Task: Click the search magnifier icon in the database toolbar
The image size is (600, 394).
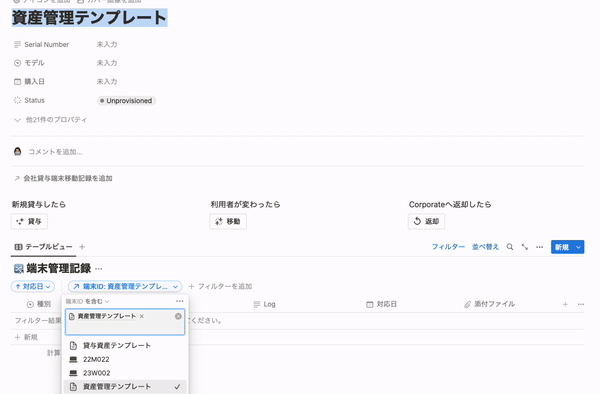Action: point(510,247)
